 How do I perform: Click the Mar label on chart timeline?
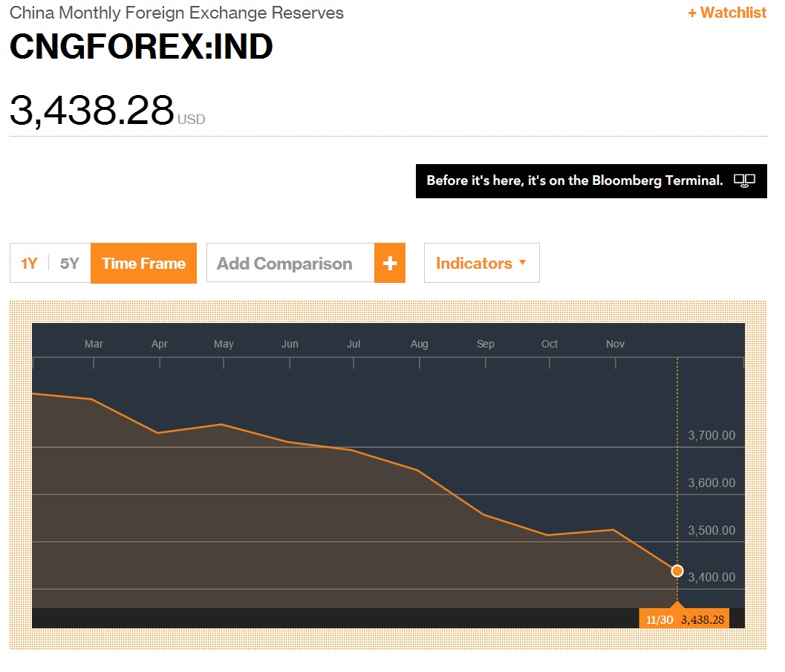coord(94,344)
